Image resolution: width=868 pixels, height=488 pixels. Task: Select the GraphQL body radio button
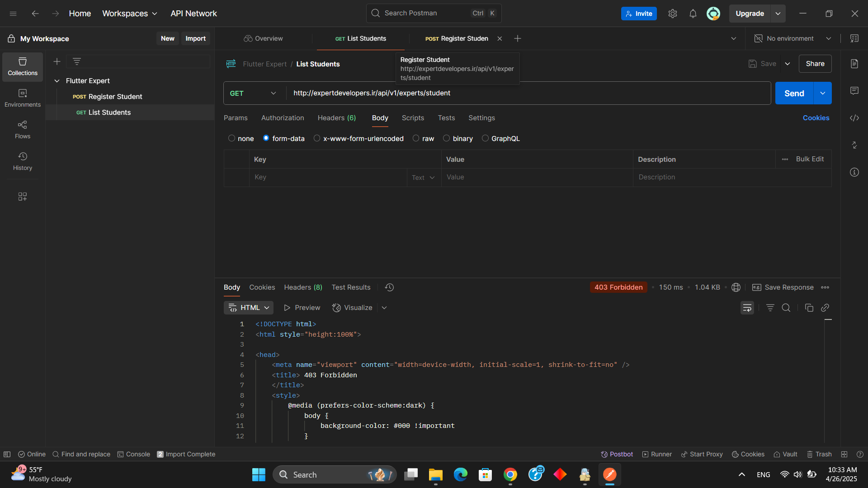485,138
